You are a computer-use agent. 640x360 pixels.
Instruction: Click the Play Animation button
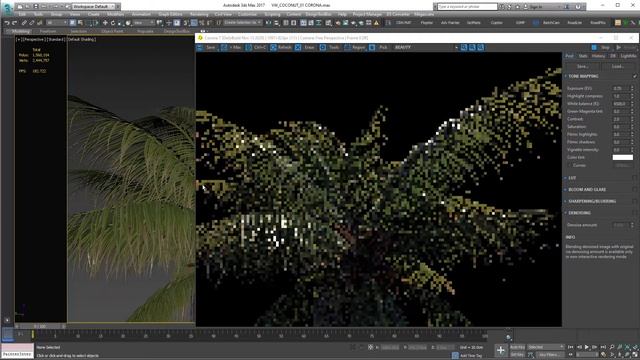[587, 347]
